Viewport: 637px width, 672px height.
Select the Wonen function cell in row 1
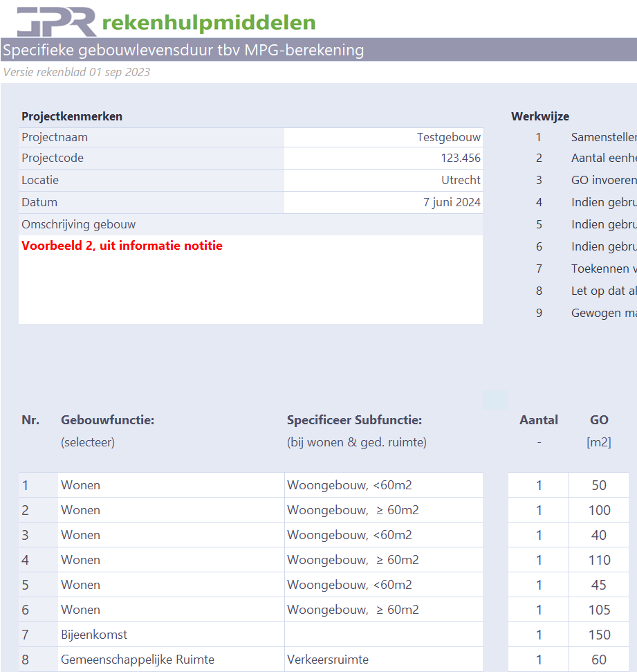pyautogui.click(x=171, y=485)
